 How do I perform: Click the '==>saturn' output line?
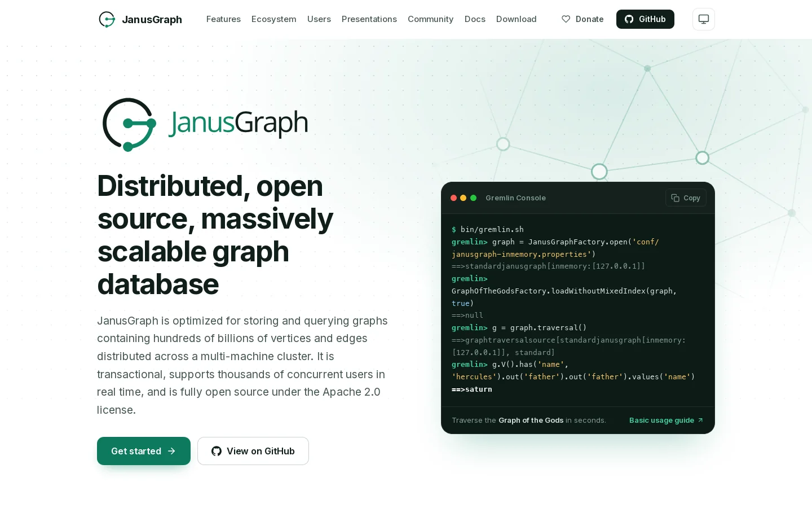pyautogui.click(x=472, y=389)
